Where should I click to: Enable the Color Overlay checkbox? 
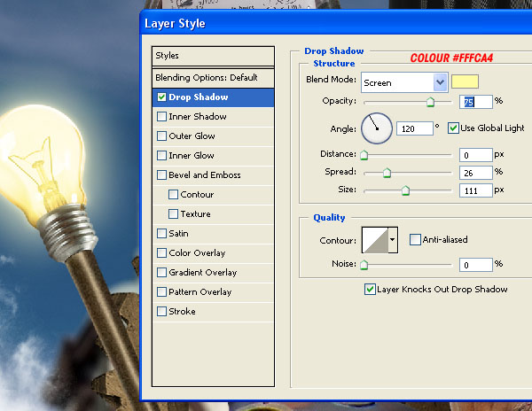162,252
